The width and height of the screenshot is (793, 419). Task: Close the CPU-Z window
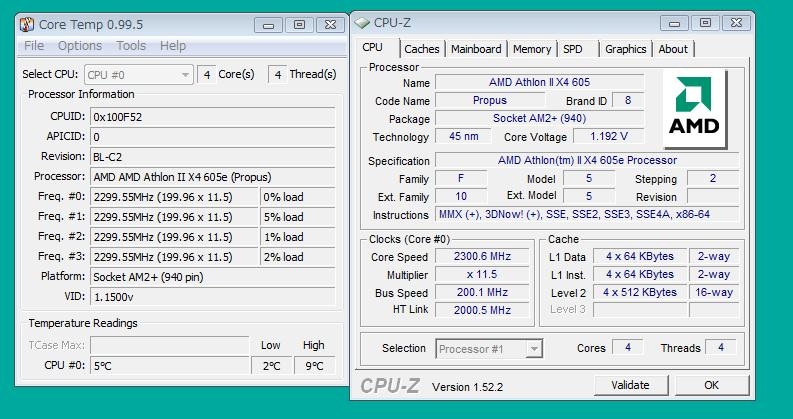(x=736, y=23)
